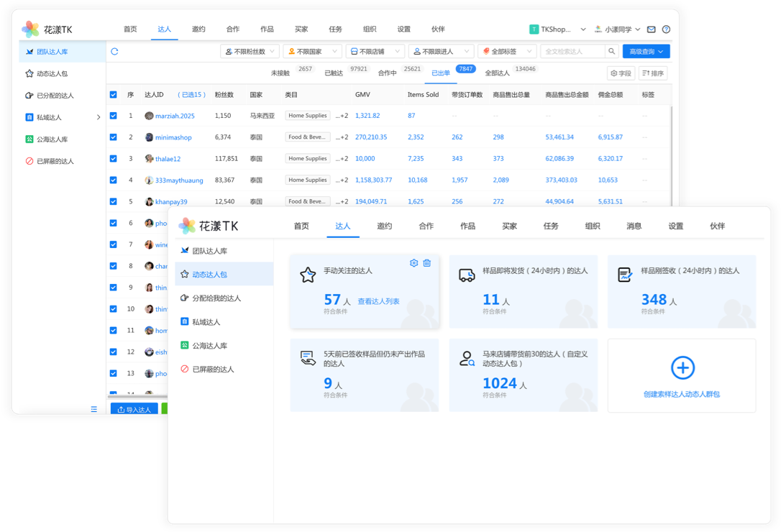Open the help question mark icon
The width and height of the screenshot is (781, 532).
(x=666, y=29)
